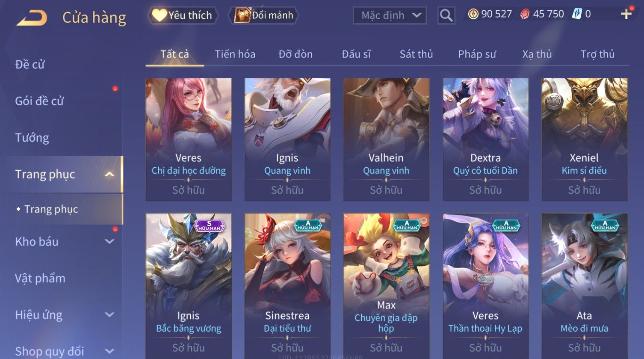Open the Mặc định sort dropdown
This screenshot has height=359, width=644.
pyautogui.click(x=390, y=16)
